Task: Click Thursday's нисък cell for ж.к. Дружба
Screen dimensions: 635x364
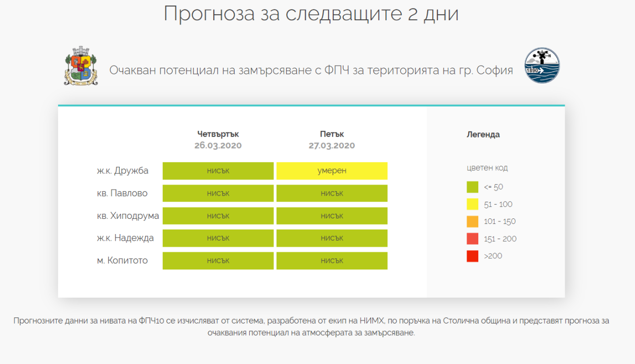Action: 218,171
